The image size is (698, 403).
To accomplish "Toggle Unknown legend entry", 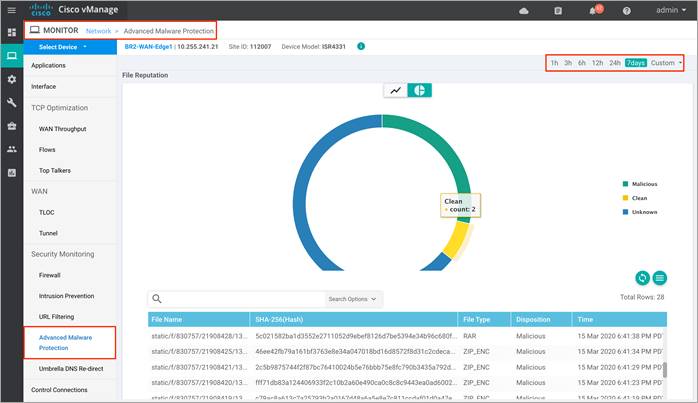I will 640,212.
